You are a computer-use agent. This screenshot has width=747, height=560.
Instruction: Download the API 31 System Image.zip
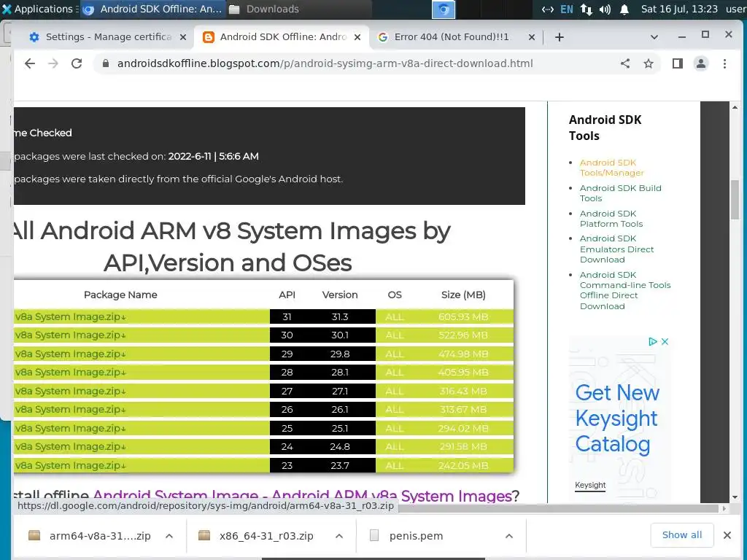71,316
